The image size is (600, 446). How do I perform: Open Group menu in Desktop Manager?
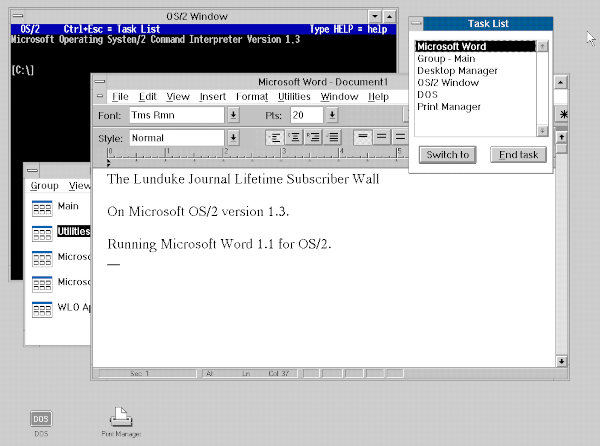[44, 186]
